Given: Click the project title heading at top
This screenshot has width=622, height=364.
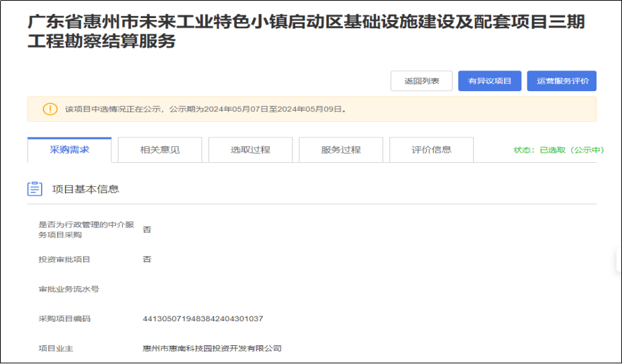Looking at the screenshot, I should point(305,32).
